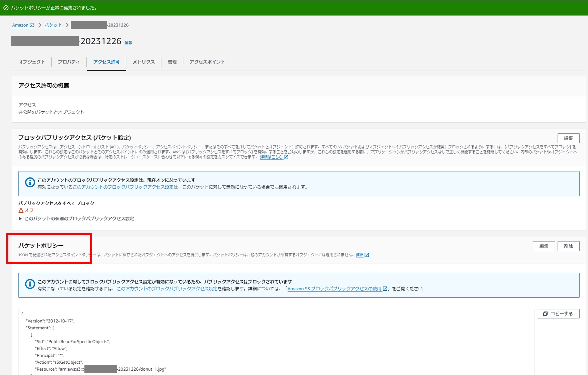Click the info circle icon in the block public access notice
This screenshot has width=588, height=375.
(29, 183)
